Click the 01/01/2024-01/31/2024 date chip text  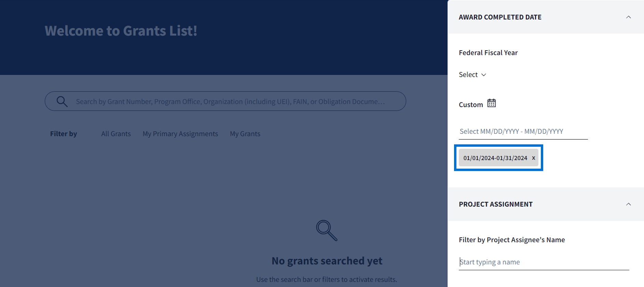[495, 158]
